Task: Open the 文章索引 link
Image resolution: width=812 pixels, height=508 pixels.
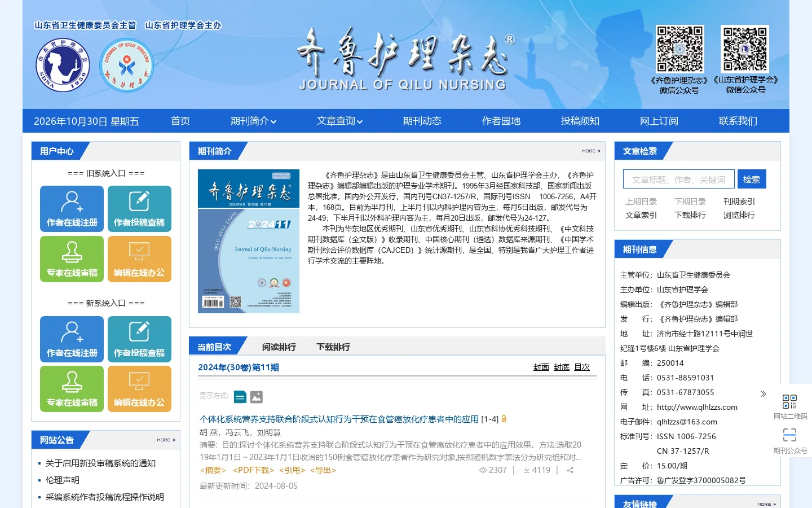Action: [x=641, y=215]
